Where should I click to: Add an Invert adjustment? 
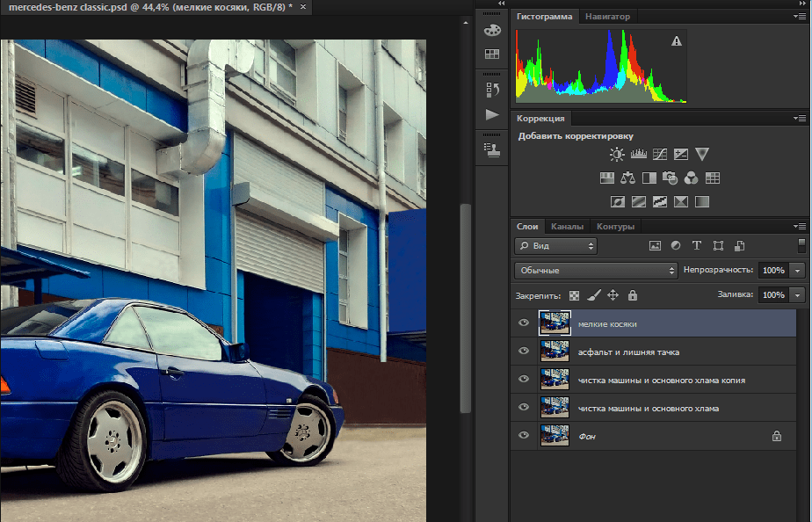click(617, 201)
